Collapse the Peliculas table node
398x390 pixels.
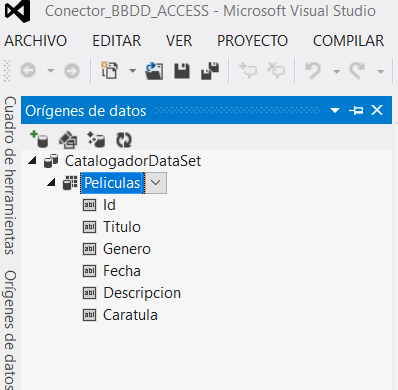[51, 183]
